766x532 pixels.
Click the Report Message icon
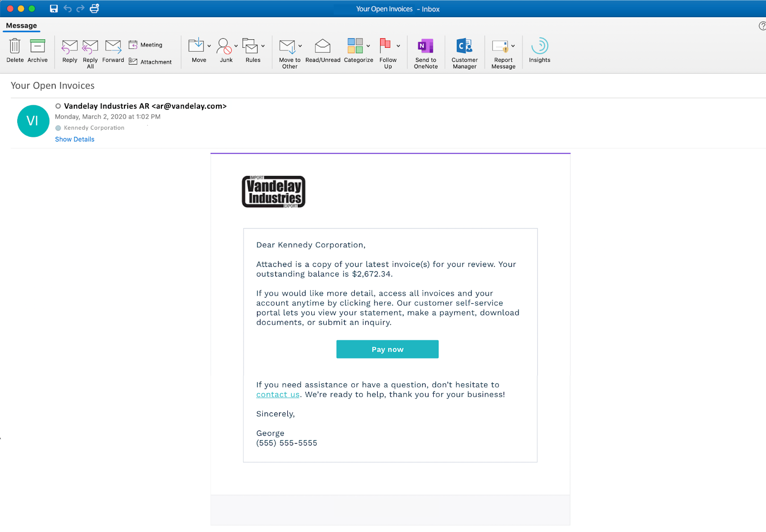coord(500,46)
